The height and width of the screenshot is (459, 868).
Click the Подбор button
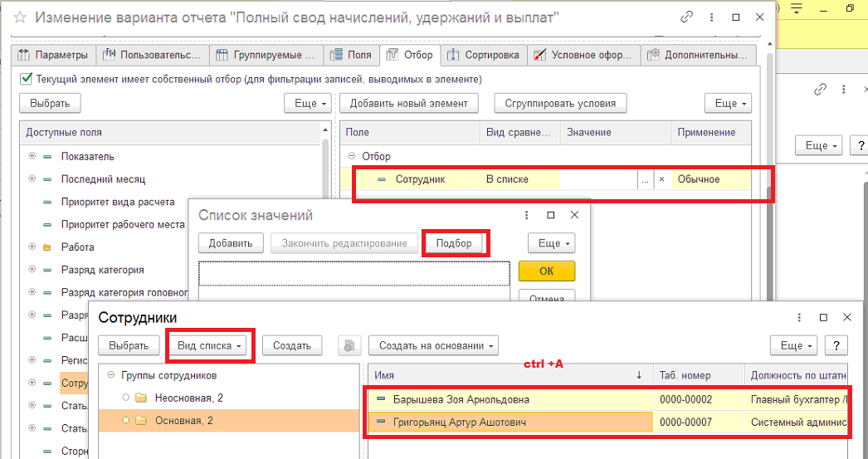click(454, 243)
